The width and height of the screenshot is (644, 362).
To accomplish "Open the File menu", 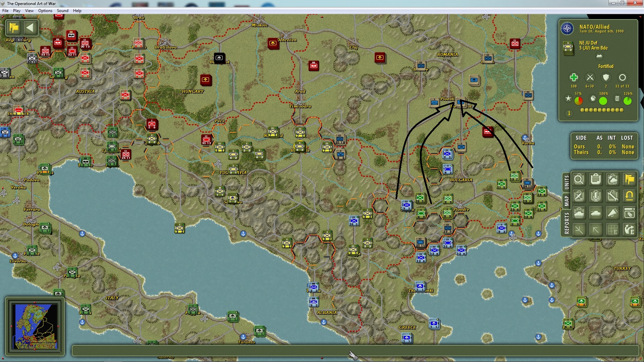I will (5, 11).
